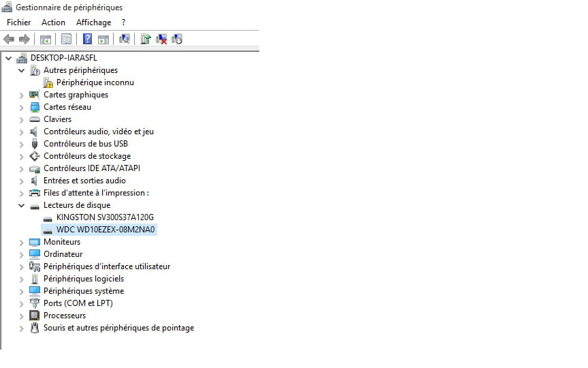
Task: Expand the Cartes graphiques category
Action: point(21,95)
